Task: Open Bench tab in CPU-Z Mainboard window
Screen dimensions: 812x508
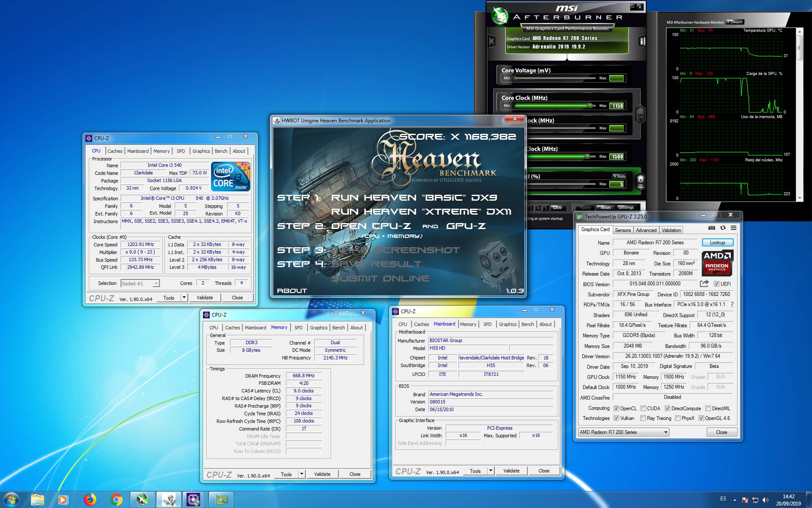Action: point(527,324)
